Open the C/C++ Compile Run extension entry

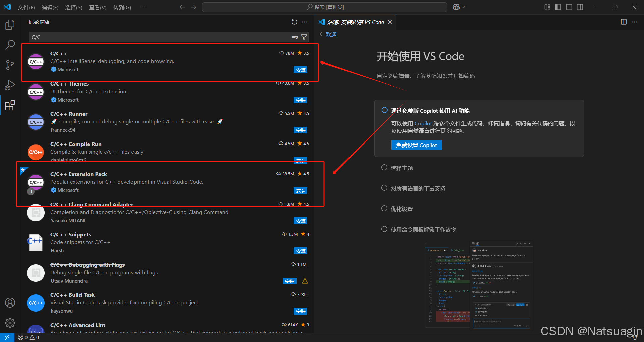pyautogui.click(x=167, y=152)
